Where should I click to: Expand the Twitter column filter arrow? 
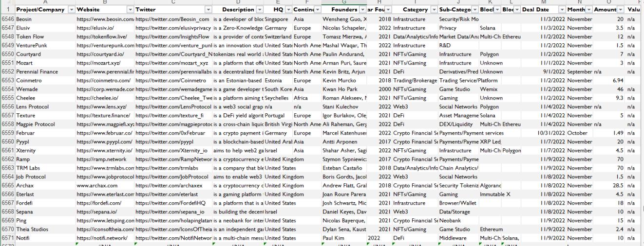point(208,10)
